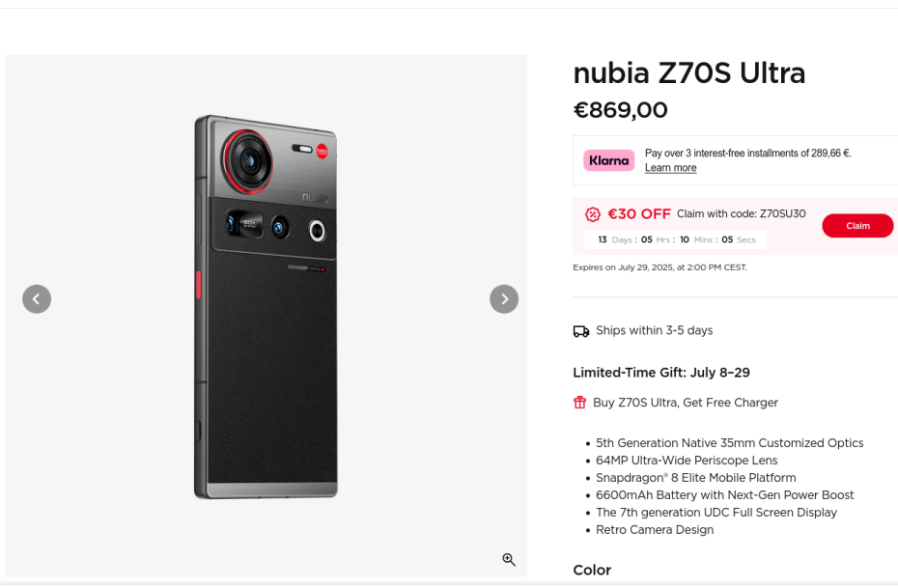Click the 64MP Ultra-Wide Periscope Lens bullet

[687, 461]
